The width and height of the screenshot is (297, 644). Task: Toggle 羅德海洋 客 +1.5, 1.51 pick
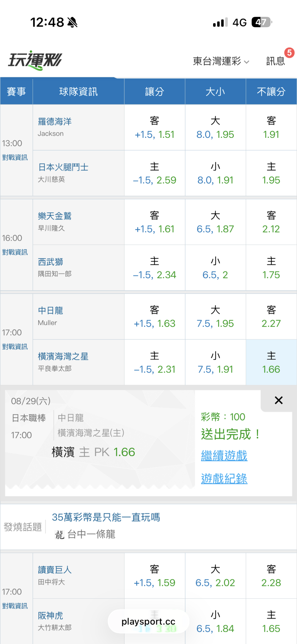click(x=155, y=127)
